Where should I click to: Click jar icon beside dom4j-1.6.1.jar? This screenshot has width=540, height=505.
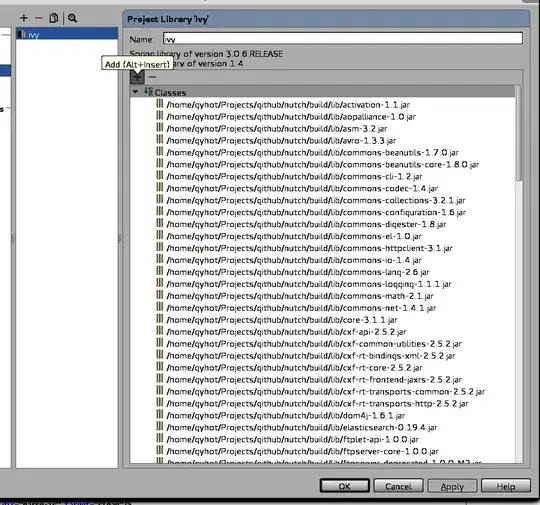(159, 414)
